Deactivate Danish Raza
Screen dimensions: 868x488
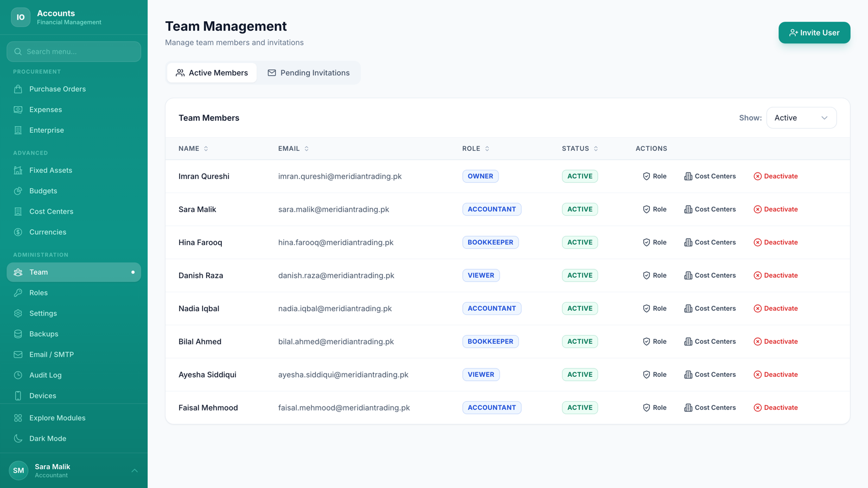click(x=775, y=275)
